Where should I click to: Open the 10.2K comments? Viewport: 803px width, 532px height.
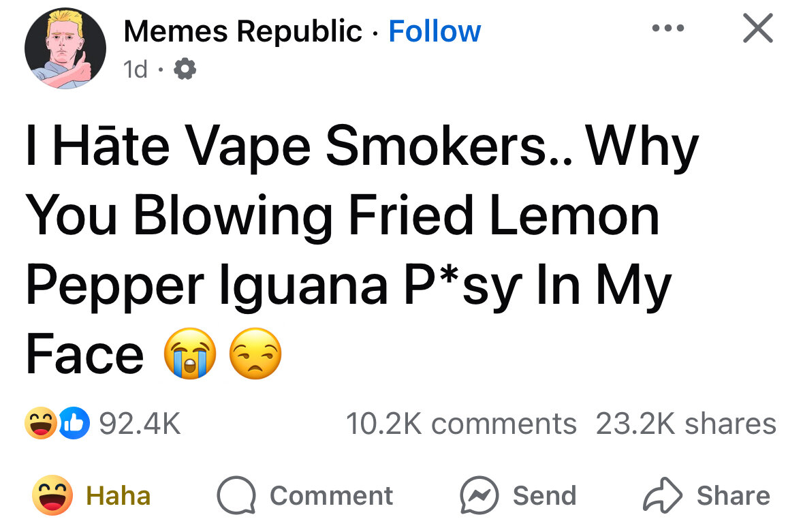pos(461,424)
